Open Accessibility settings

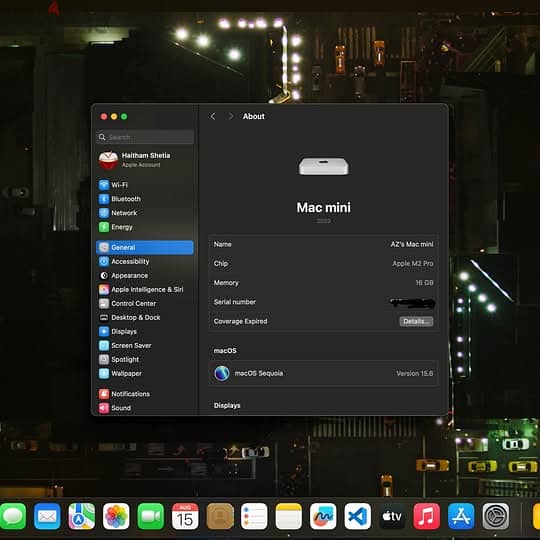click(x=145, y=261)
